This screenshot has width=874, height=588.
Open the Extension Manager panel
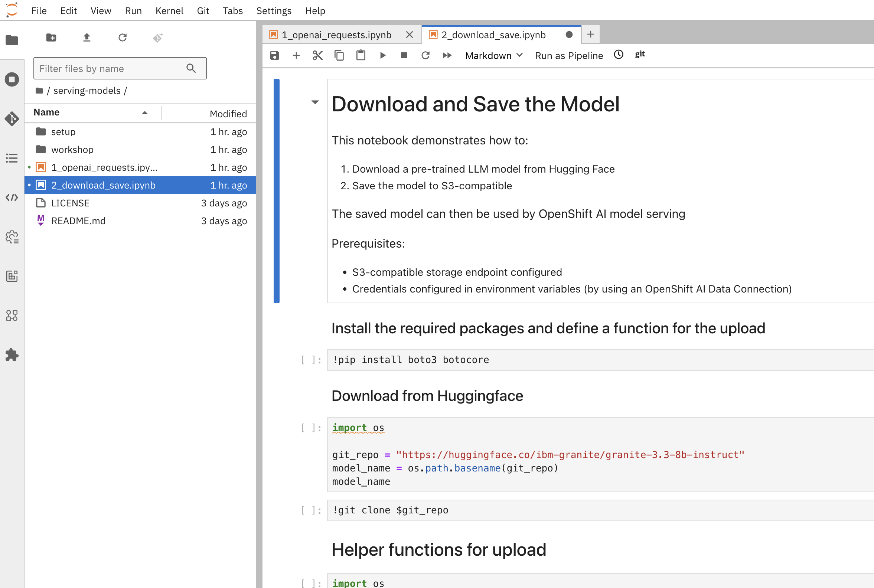click(x=12, y=355)
